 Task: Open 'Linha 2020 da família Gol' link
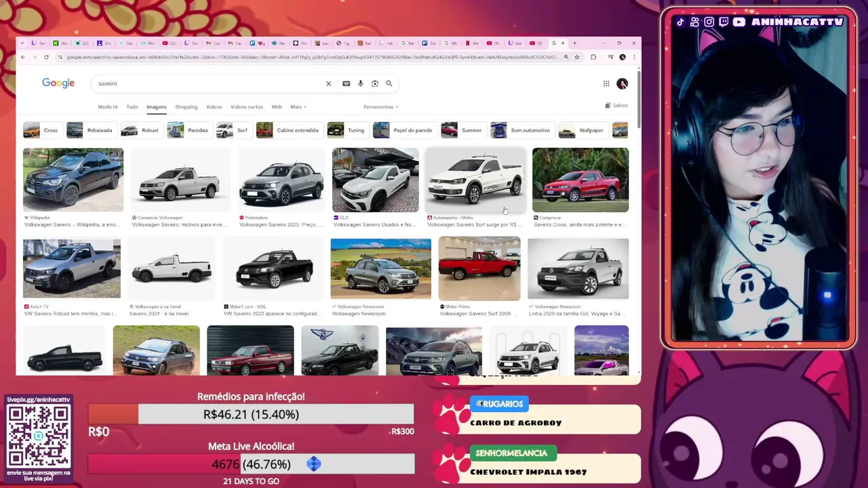[577, 314]
